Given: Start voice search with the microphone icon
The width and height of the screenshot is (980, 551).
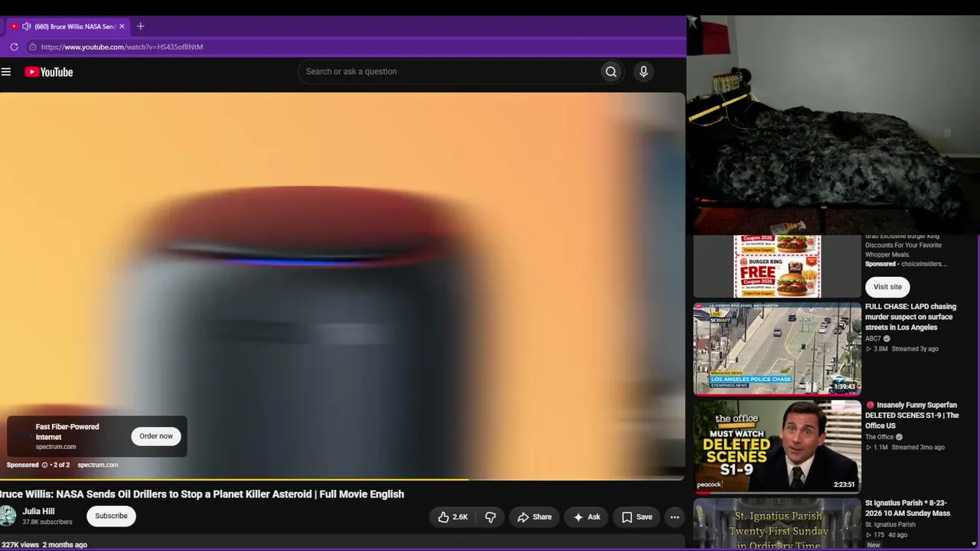Looking at the screenshot, I should coord(643,72).
